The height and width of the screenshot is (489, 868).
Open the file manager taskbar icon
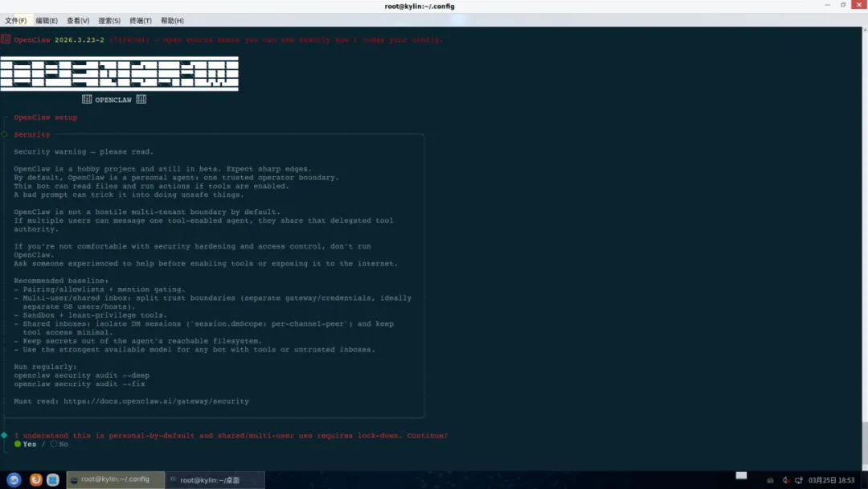tap(53, 479)
